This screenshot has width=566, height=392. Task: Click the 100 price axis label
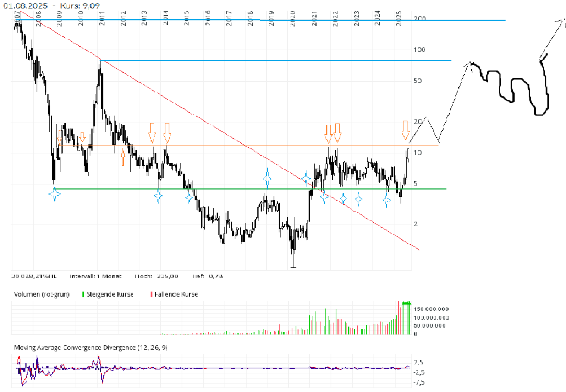click(x=419, y=50)
